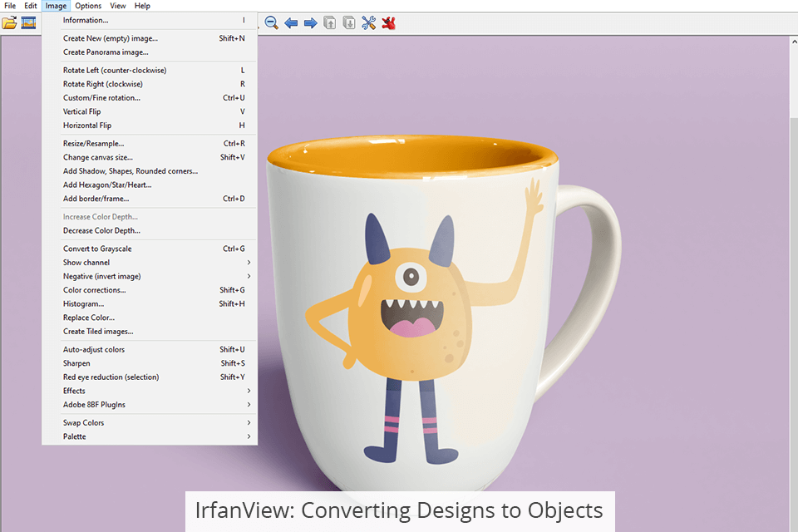Choose Rotate Right (clockwise)
The height and width of the screenshot is (532, 798).
point(150,84)
